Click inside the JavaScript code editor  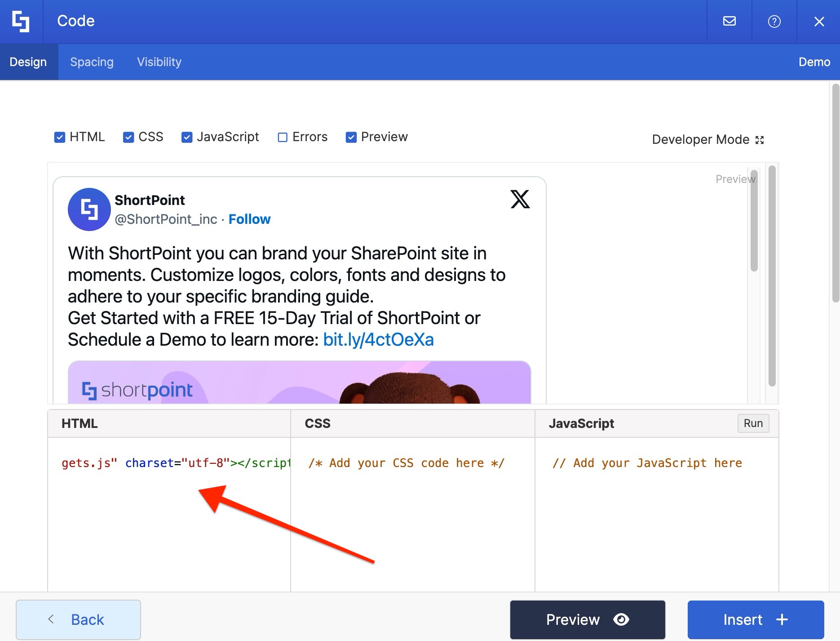click(657, 515)
